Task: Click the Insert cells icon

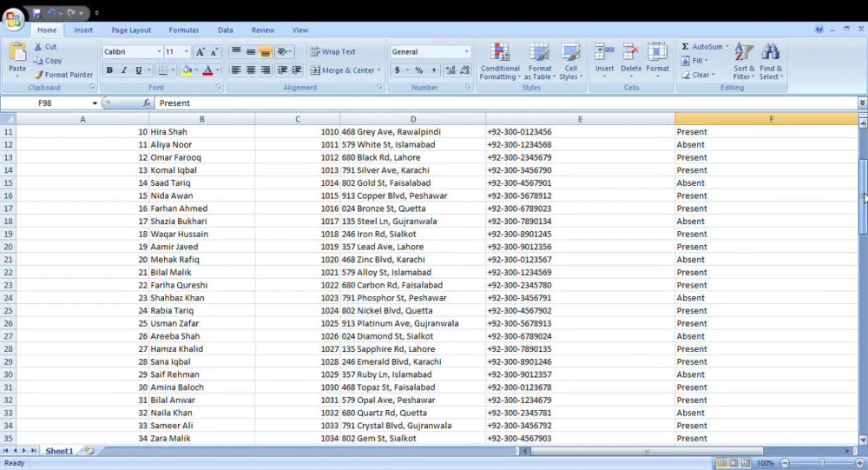Action: (604, 52)
